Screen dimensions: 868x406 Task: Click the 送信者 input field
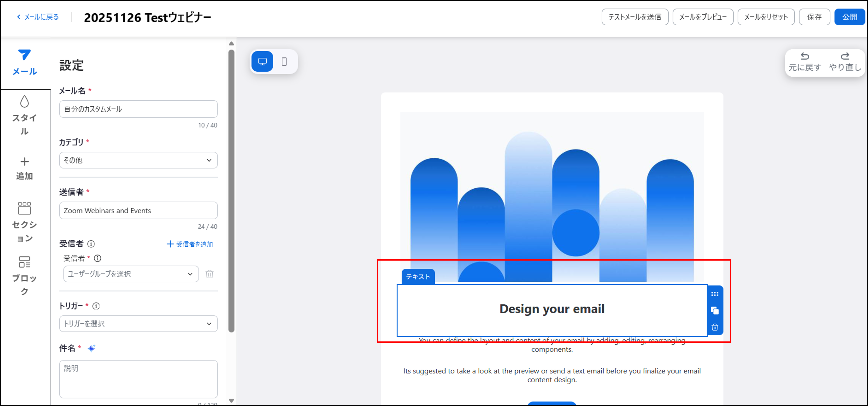point(138,210)
